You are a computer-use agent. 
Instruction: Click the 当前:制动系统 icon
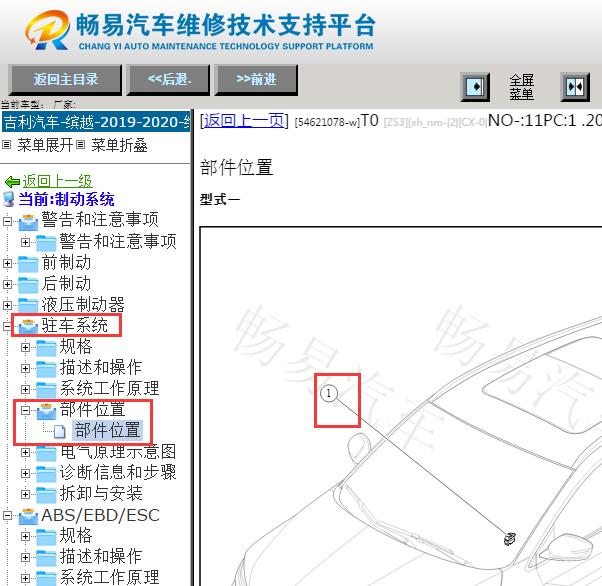tap(8, 199)
